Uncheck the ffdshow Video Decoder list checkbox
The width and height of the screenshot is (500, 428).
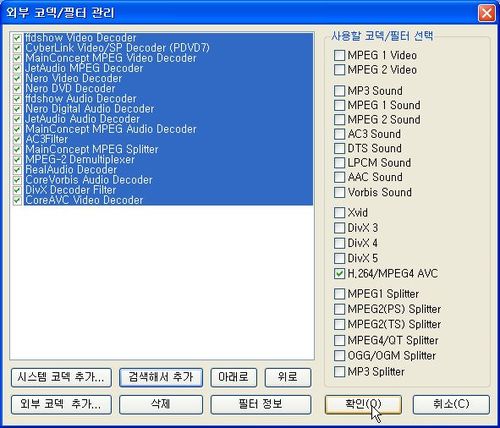(17, 38)
